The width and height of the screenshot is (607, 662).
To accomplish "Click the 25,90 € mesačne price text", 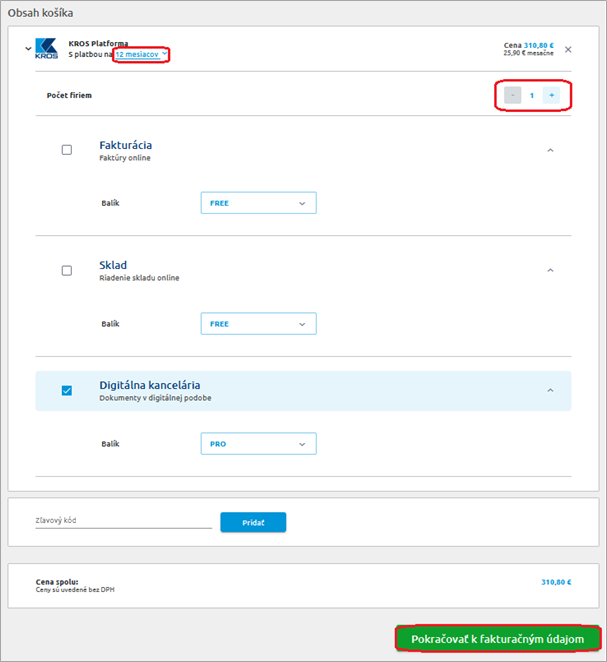I will 528,53.
